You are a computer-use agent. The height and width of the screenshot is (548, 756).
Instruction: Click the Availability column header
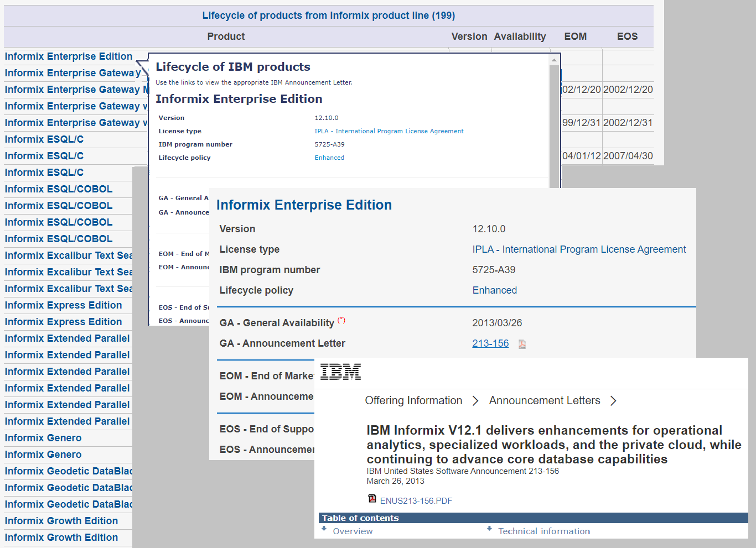(x=520, y=36)
